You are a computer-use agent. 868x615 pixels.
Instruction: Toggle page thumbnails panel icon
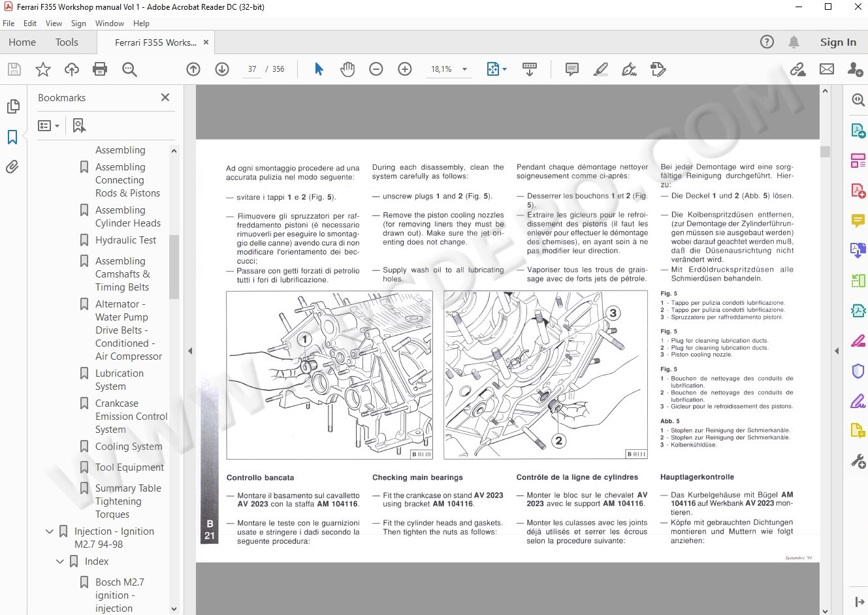tap(12, 106)
